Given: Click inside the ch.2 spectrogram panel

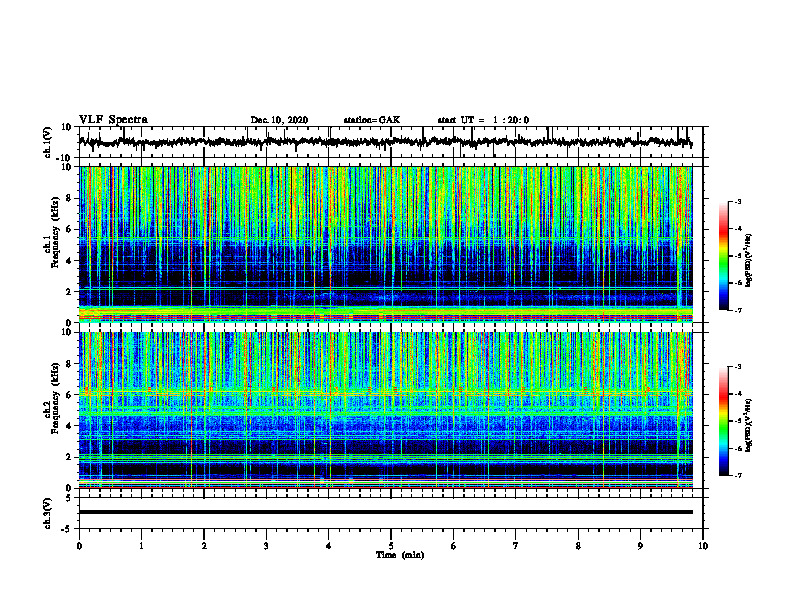Looking at the screenshot, I should 385,410.
